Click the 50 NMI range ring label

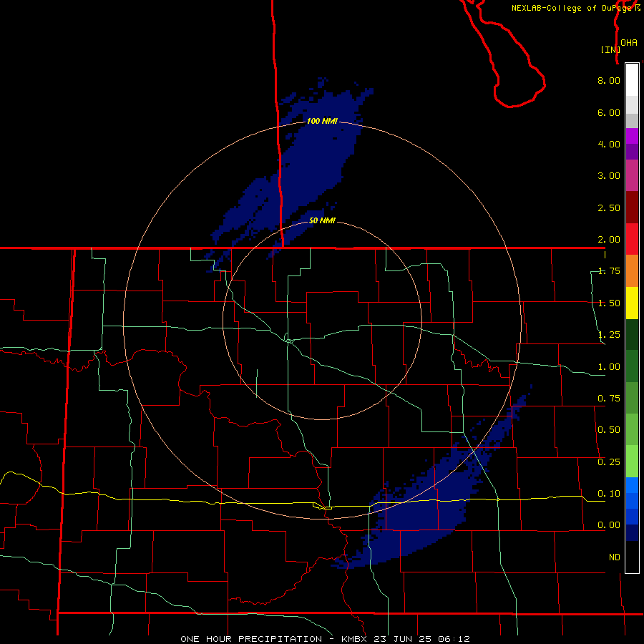click(322, 221)
